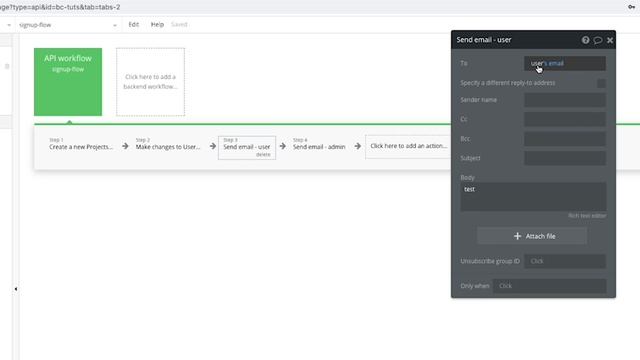Viewport: 640px width, 360px height.
Task: Close the Send email - user panel
Action: [610, 40]
